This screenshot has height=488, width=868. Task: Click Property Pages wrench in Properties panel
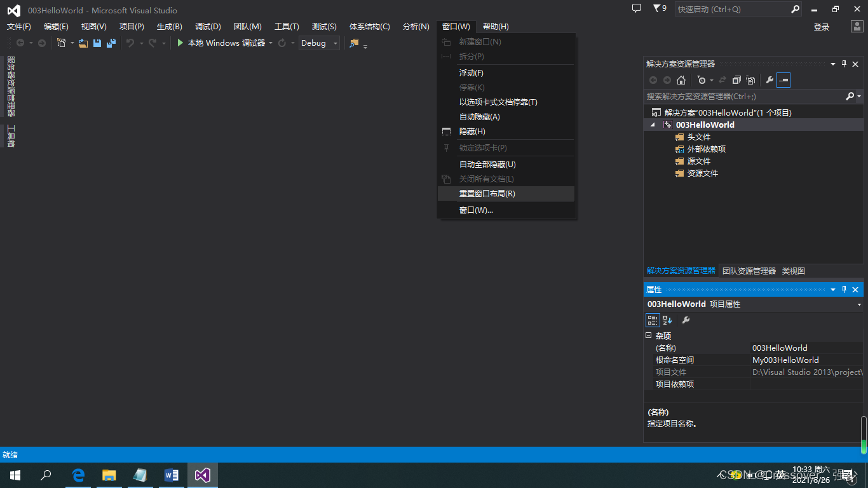pyautogui.click(x=686, y=320)
